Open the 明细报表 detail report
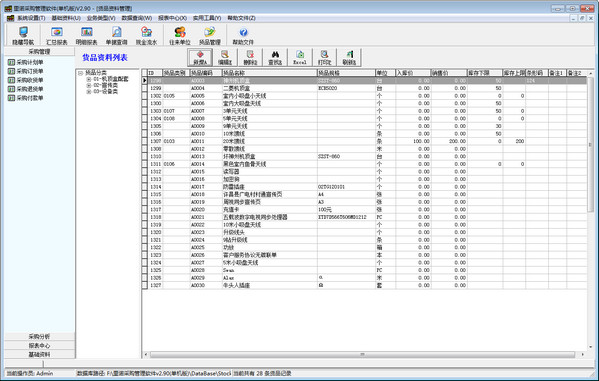 pos(86,35)
